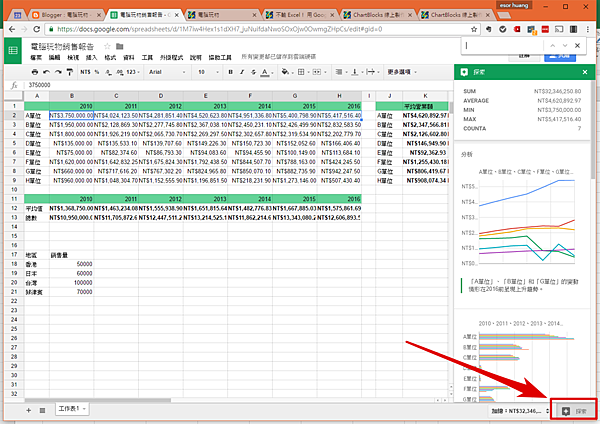Click the Explore button at bottom right
Screen dimensions: 600x424
pos(574,411)
